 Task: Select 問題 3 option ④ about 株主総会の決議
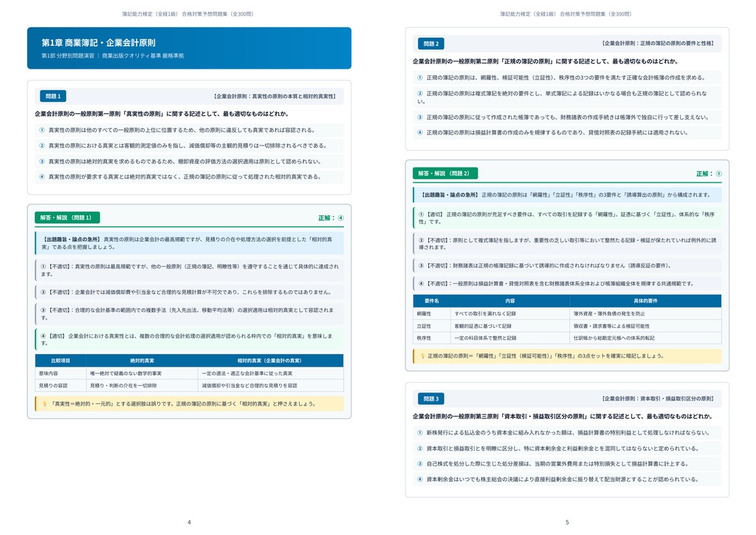point(567,480)
